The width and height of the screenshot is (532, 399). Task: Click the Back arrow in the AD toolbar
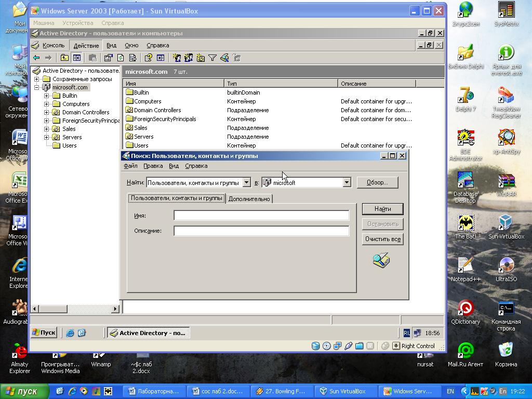36,58
